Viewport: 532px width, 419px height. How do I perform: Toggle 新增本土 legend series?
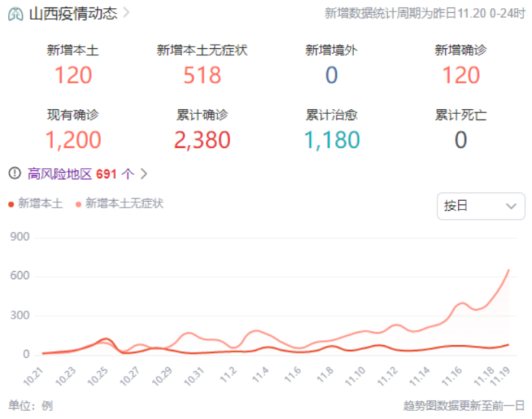click(x=36, y=204)
